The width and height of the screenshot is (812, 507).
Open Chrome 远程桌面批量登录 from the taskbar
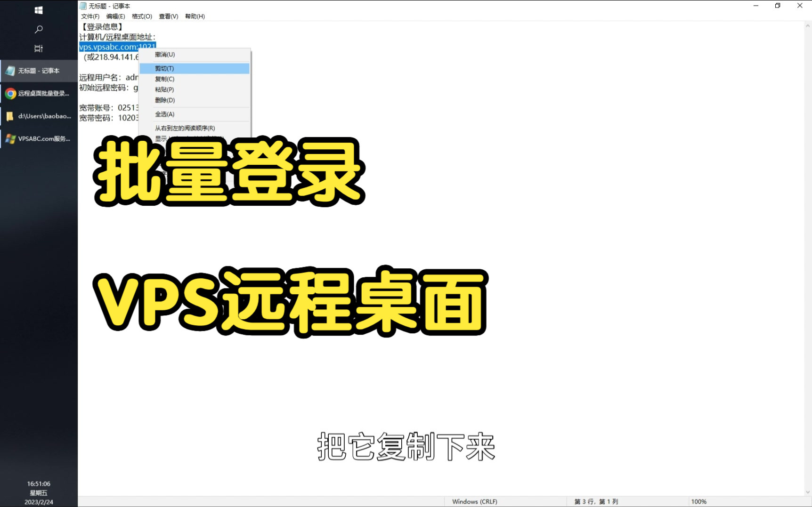pos(39,93)
